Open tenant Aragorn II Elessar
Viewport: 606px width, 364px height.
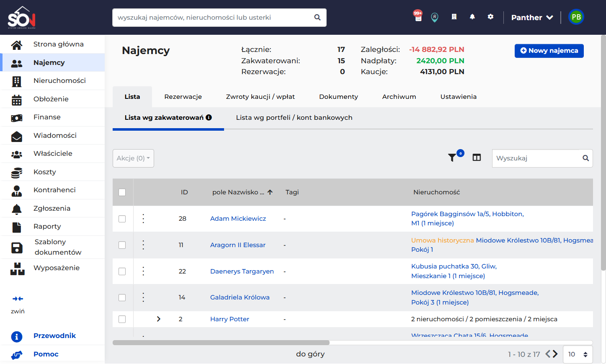(x=238, y=245)
